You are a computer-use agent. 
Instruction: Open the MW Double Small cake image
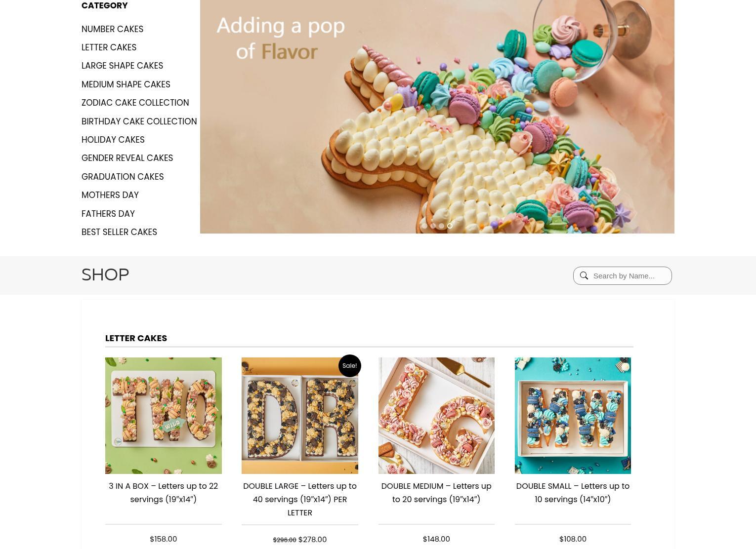click(x=573, y=416)
